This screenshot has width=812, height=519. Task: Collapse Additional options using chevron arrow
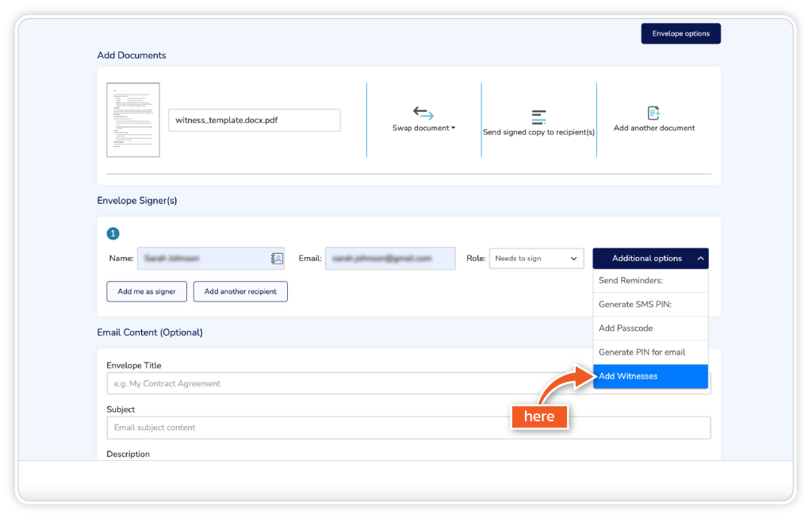click(700, 259)
